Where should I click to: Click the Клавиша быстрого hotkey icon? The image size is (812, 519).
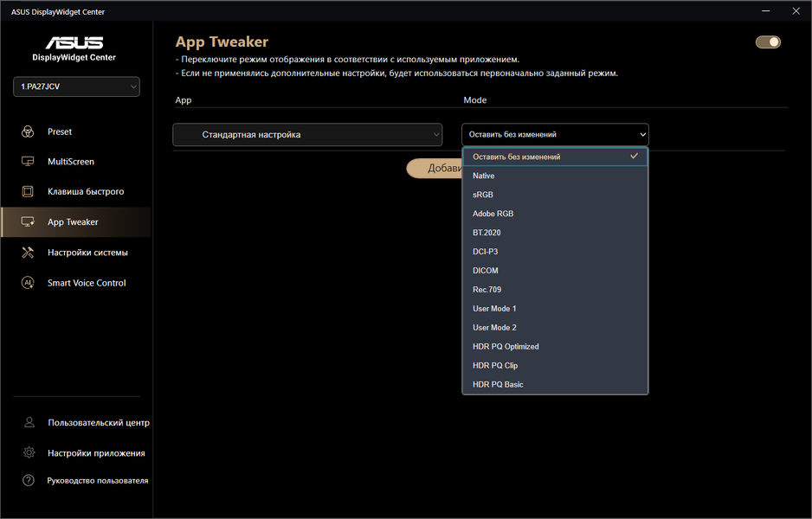pyautogui.click(x=28, y=191)
